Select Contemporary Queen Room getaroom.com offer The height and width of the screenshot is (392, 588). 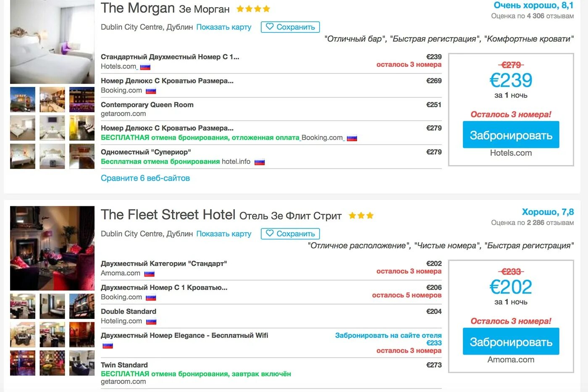point(271,109)
